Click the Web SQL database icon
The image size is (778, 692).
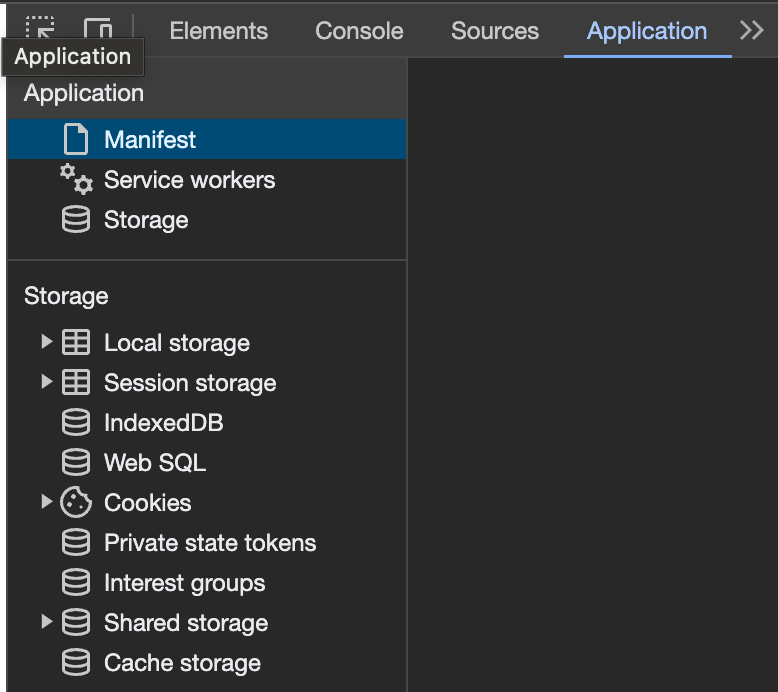(76, 463)
